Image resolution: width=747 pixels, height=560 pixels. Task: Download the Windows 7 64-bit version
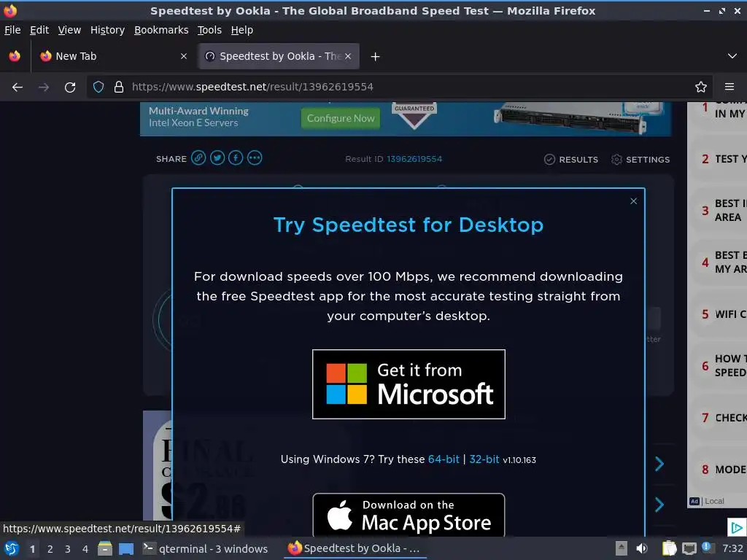444,459
